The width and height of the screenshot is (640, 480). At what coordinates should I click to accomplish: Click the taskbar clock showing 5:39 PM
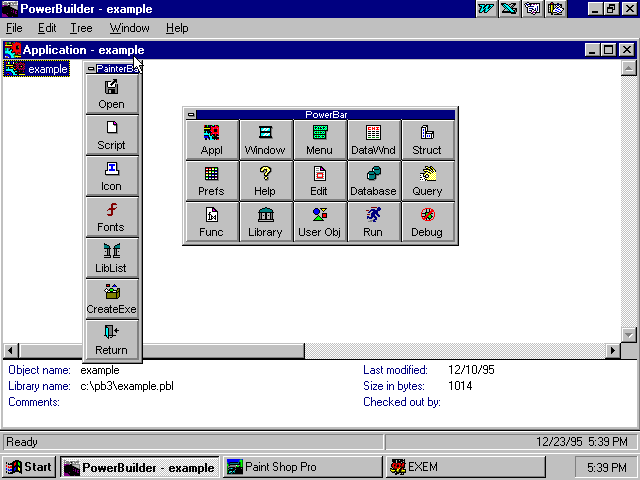(x=606, y=467)
